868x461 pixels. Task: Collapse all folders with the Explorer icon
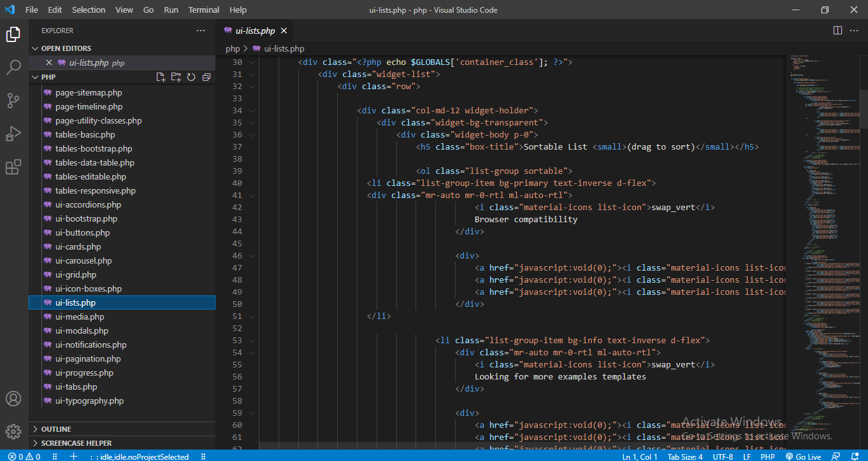click(206, 76)
